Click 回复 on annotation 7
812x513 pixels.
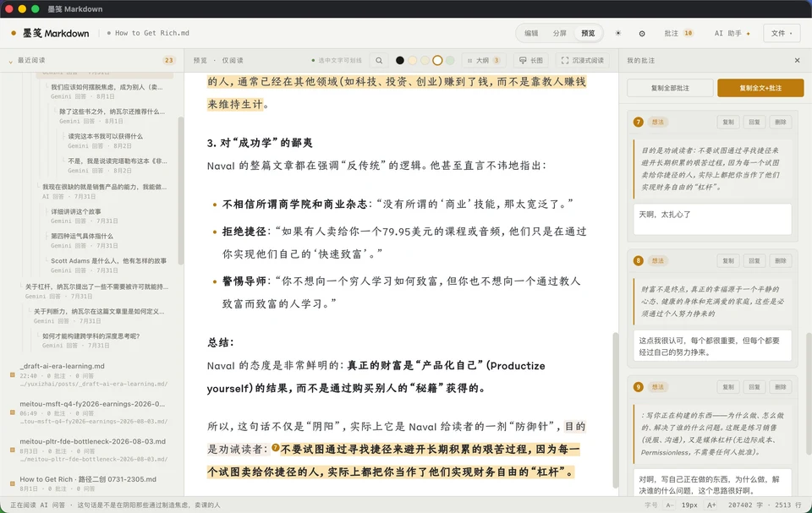[754, 123]
